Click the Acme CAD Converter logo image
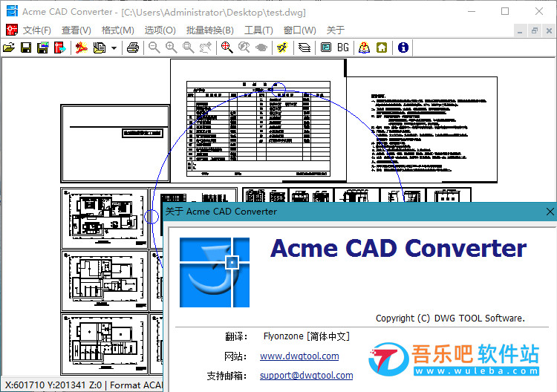The height and width of the screenshot is (392, 557). (215, 272)
